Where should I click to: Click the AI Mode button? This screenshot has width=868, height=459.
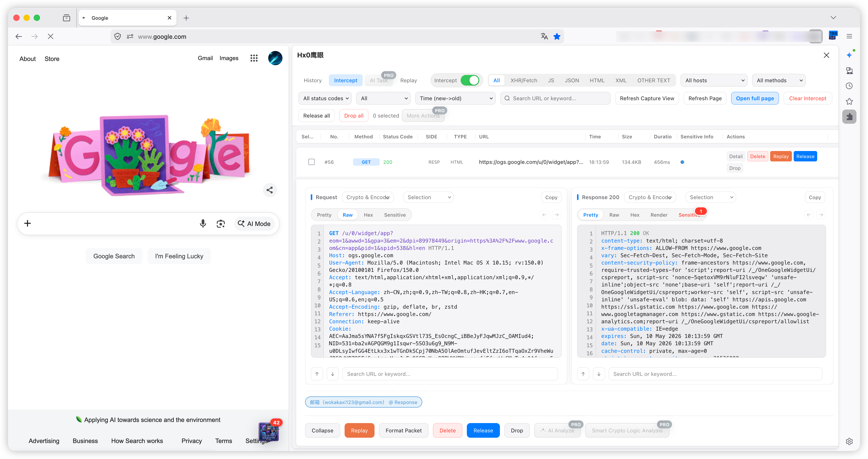pyautogui.click(x=254, y=224)
